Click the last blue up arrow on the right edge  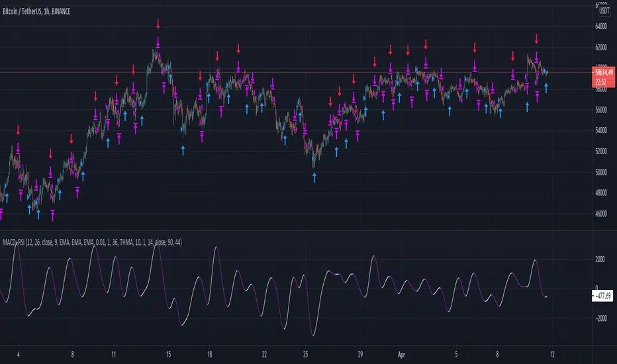546,87
